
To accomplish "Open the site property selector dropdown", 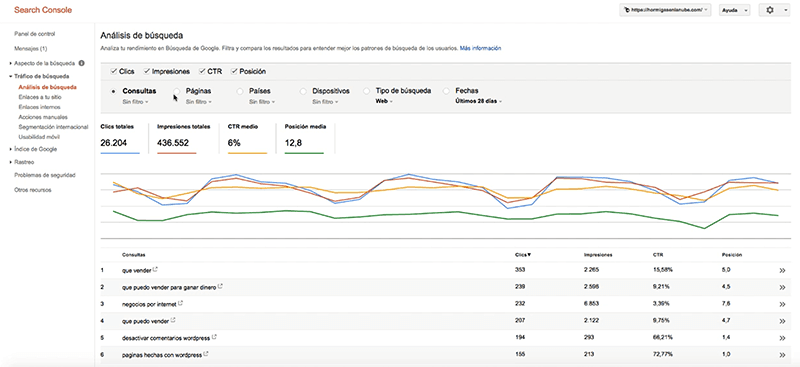I will (x=665, y=10).
